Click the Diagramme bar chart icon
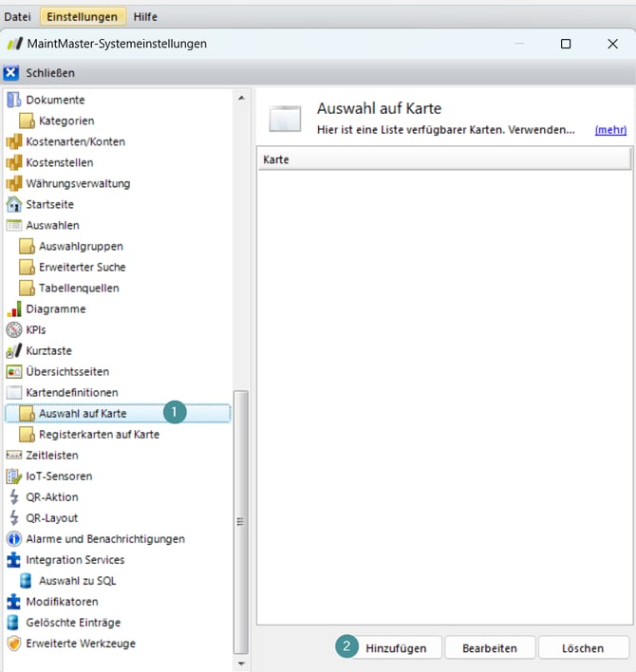Viewport: 636px width, 672px height. 13,309
